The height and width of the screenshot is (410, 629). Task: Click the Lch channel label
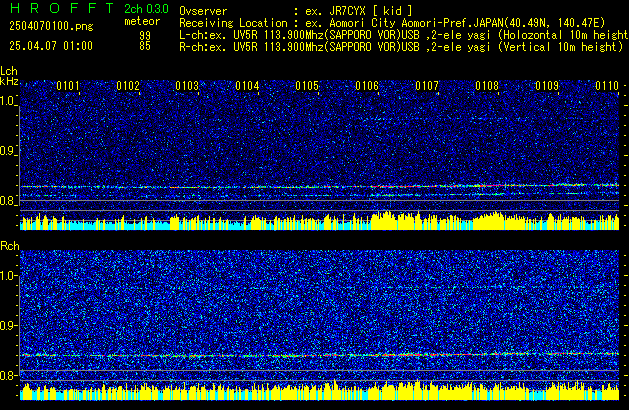9,71
